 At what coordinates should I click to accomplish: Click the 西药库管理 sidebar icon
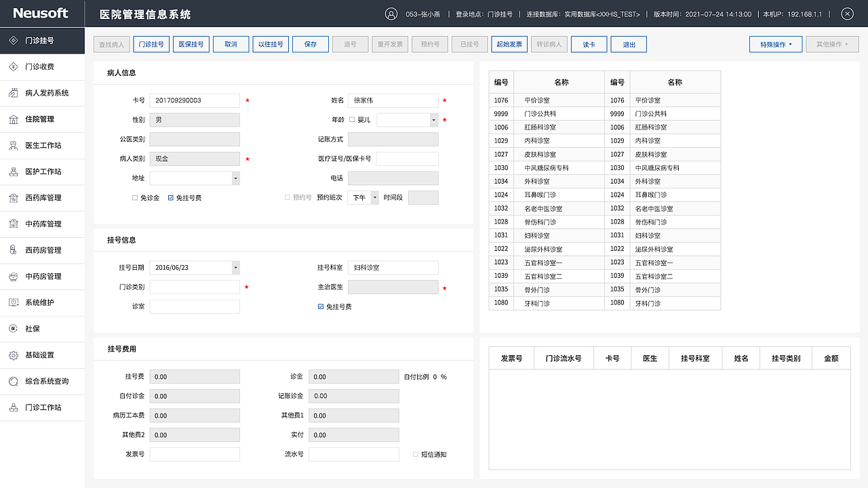(14, 198)
